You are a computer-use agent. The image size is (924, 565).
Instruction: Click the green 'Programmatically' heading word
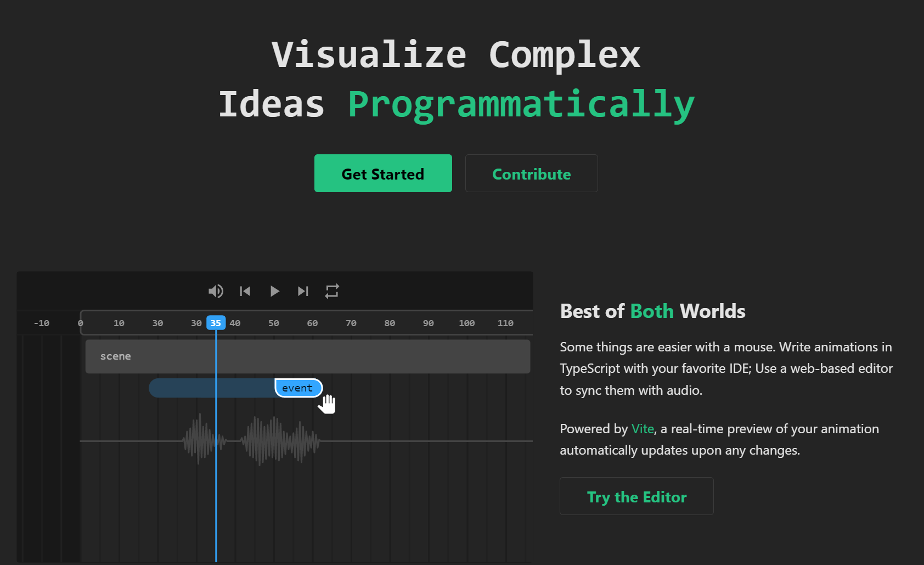[521, 104]
